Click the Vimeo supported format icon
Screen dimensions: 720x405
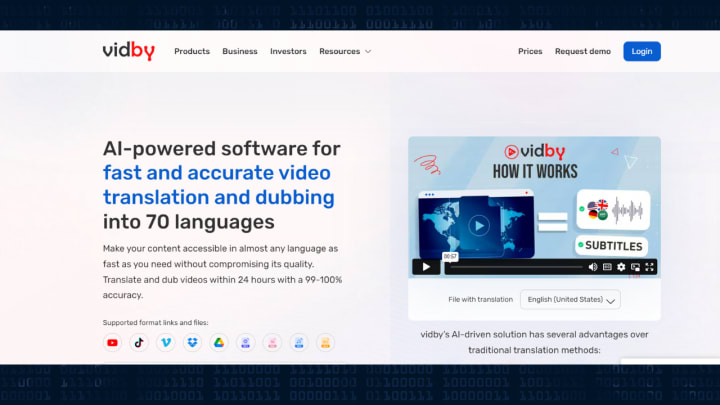[x=165, y=343]
